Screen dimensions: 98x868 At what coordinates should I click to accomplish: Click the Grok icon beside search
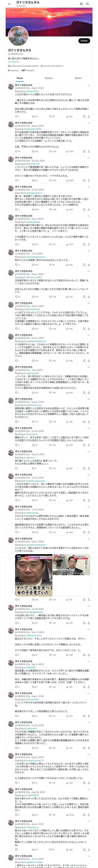point(81,4)
